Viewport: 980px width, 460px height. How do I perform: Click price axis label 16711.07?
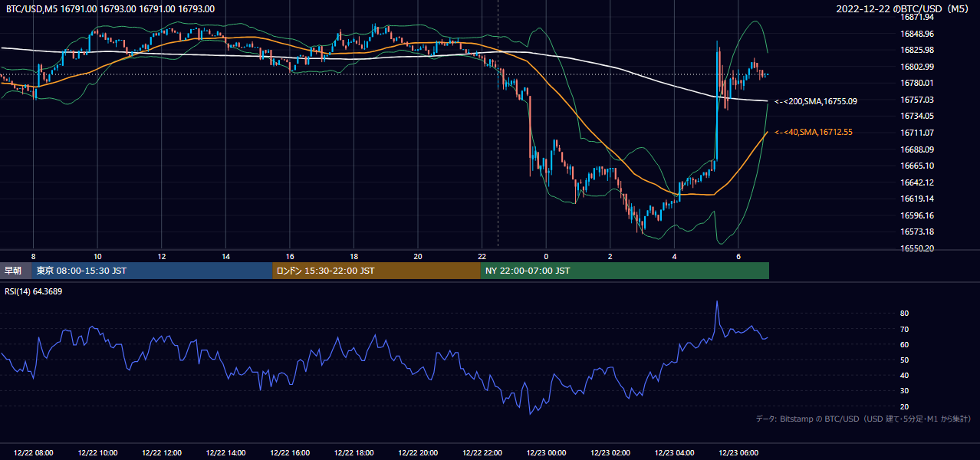tap(917, 133)
